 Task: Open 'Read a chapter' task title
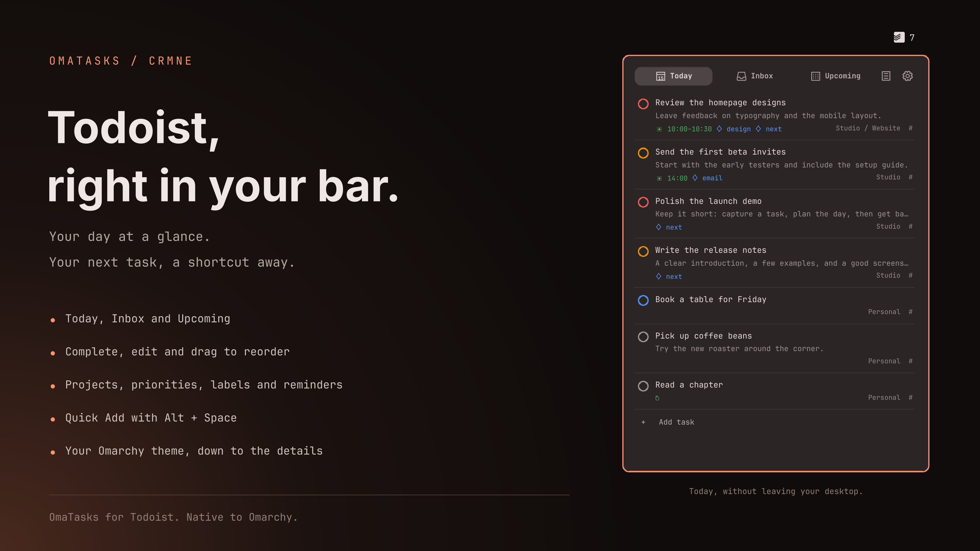pos(688,385)
